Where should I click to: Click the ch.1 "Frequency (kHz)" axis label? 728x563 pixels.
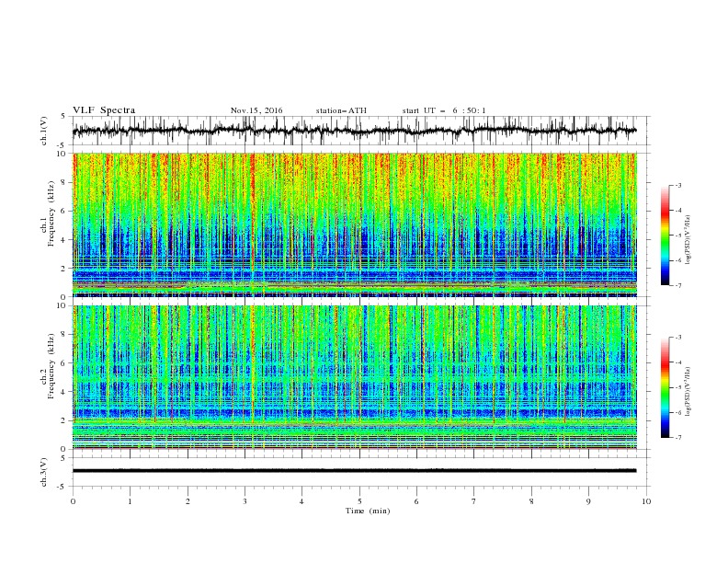[x=52, y=213]
